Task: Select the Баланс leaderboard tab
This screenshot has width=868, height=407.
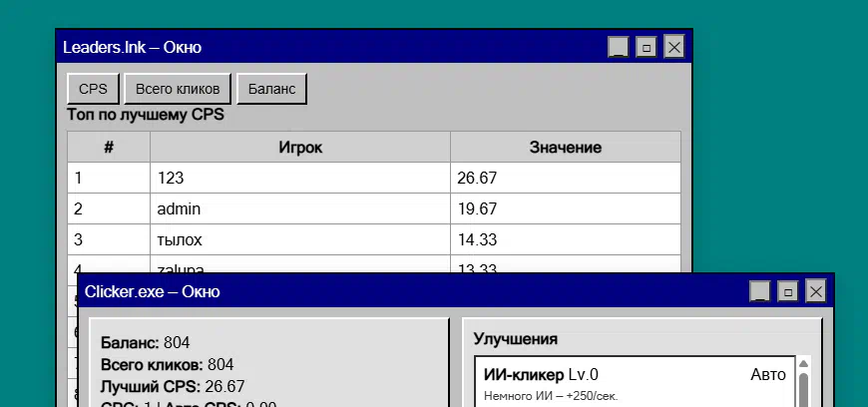Action: pos(271,89)
